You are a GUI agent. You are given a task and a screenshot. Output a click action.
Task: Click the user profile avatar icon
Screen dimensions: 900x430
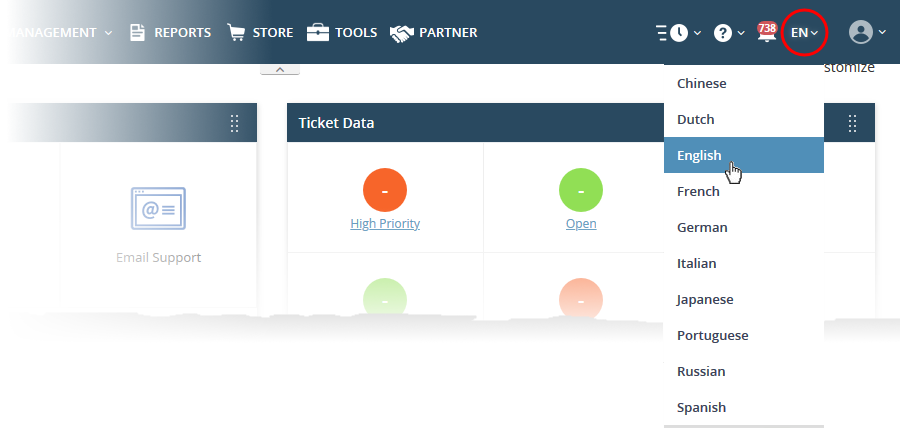861,32
